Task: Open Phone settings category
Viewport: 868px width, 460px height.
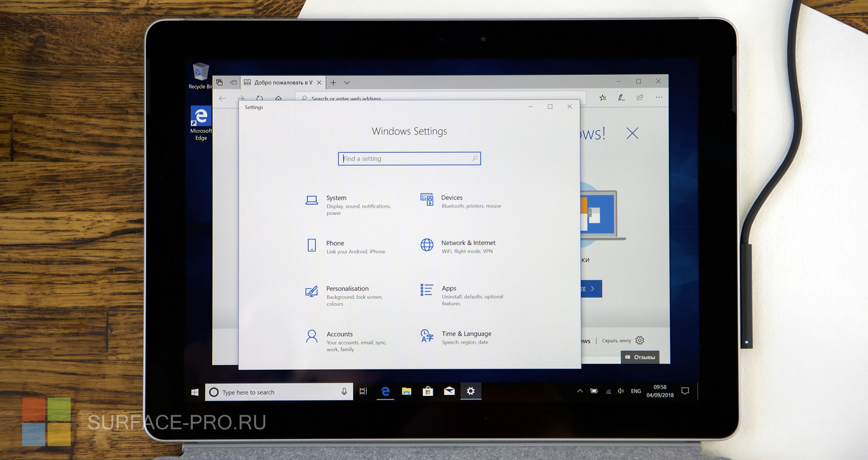Action: (x=346, y=247)
